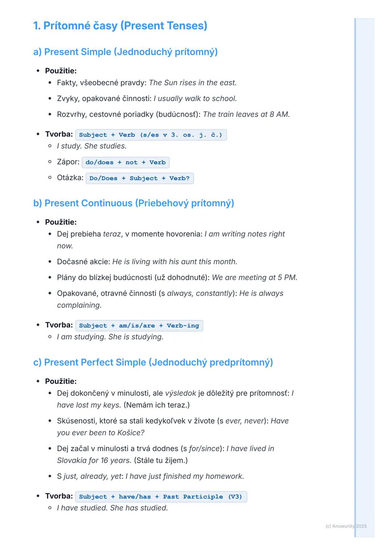Click the "Do/Does + Subject + Verb?" formula box
392x555 pixels.
(139, 178)
